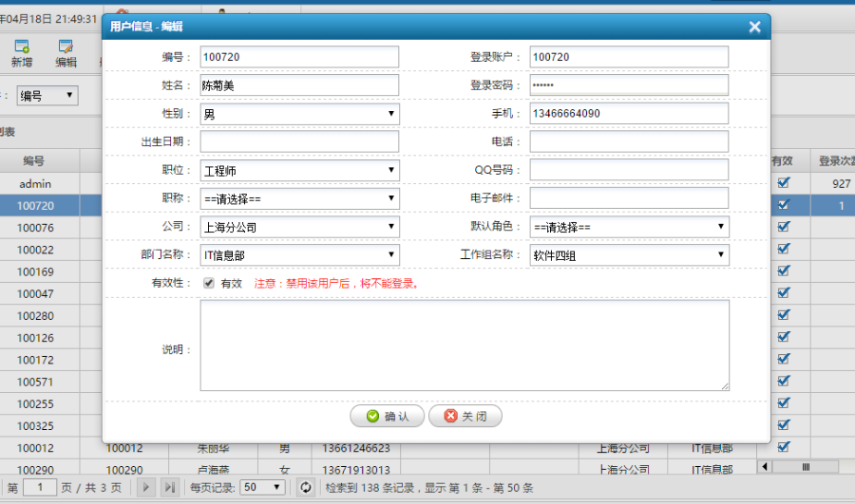Screen dimensions: 855x504
Task: Open the 默认角色 dropdown
Action: [629, 227]
